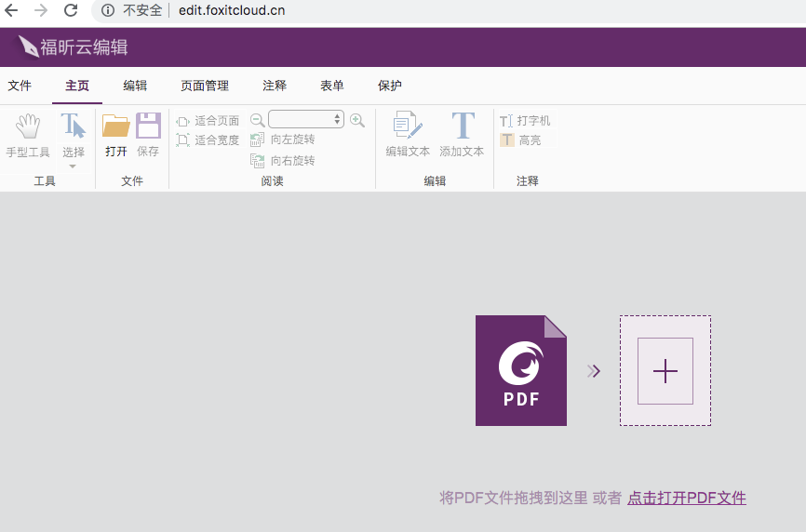
Task: Rotate right with 向右旋转
Action: (x=282, y=161)
